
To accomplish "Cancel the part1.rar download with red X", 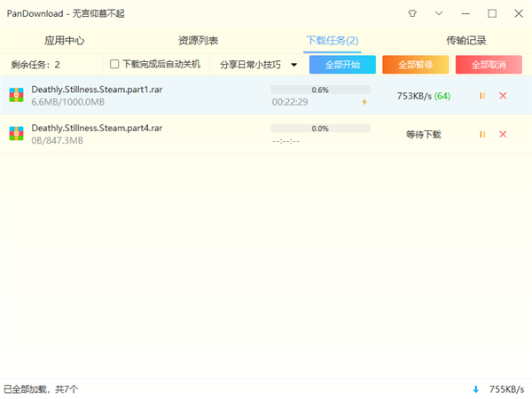I will pos(503,96).
